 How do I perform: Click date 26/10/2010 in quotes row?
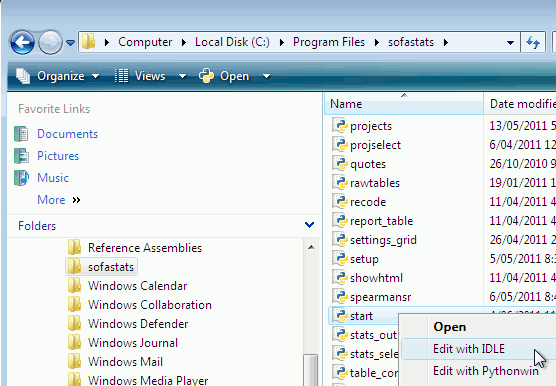coord(518,164)
